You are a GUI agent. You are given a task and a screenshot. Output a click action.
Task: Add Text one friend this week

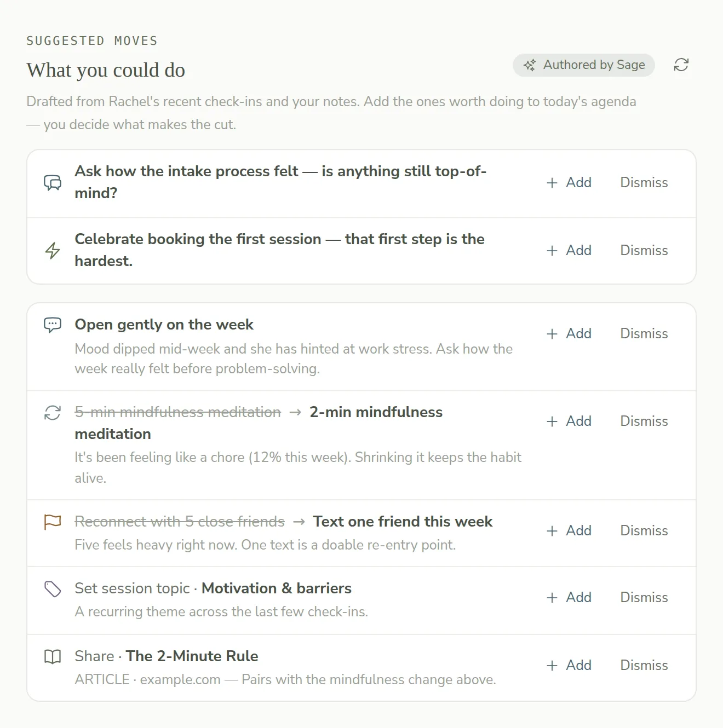click(569, 530)
